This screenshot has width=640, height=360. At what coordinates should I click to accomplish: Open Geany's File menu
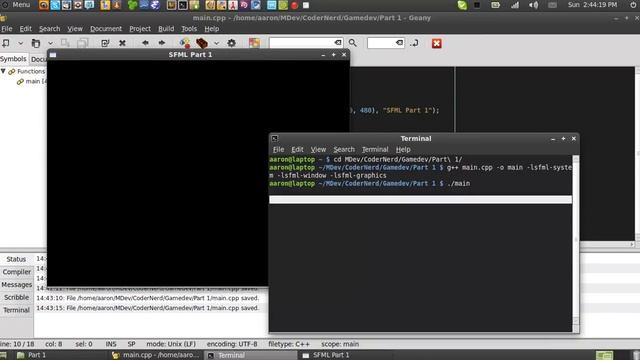click(x=7, y=29)
